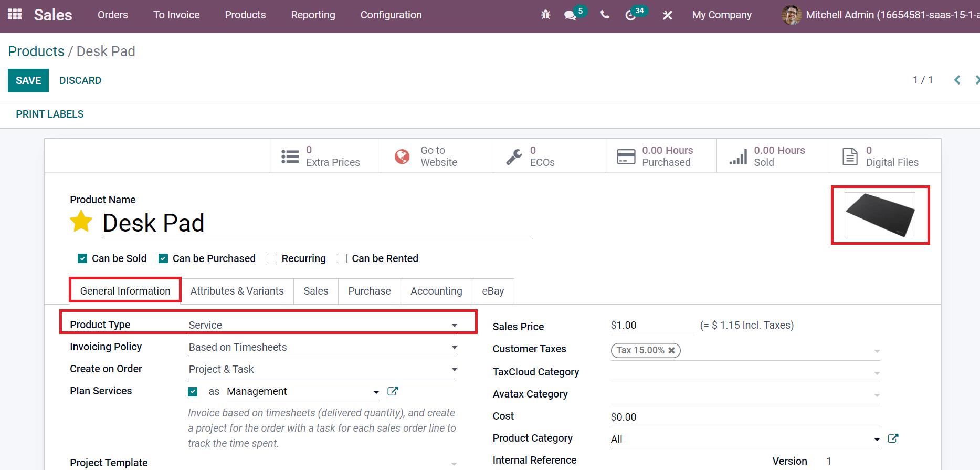Viewport: 980px width, 470px height.
Task: Open the Configuration menu
Action: 391,15
